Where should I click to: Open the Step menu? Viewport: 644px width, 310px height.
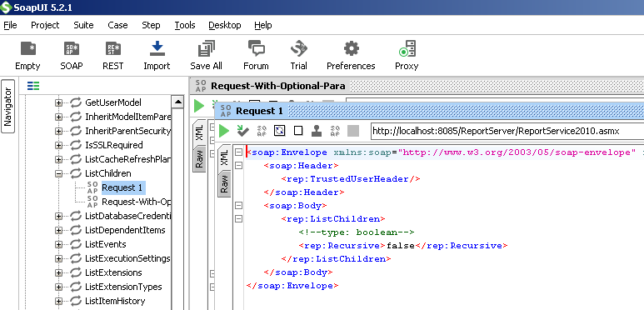coord(151,25)
